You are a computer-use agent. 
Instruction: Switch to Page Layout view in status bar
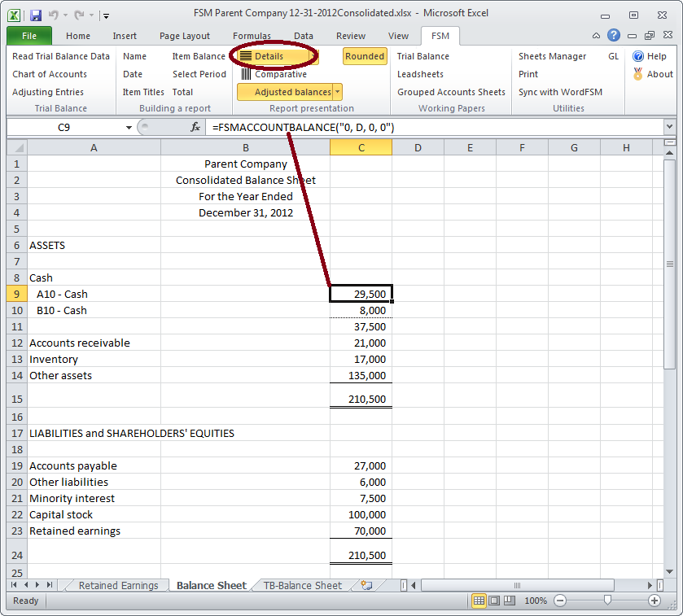[x=494, y=601]
